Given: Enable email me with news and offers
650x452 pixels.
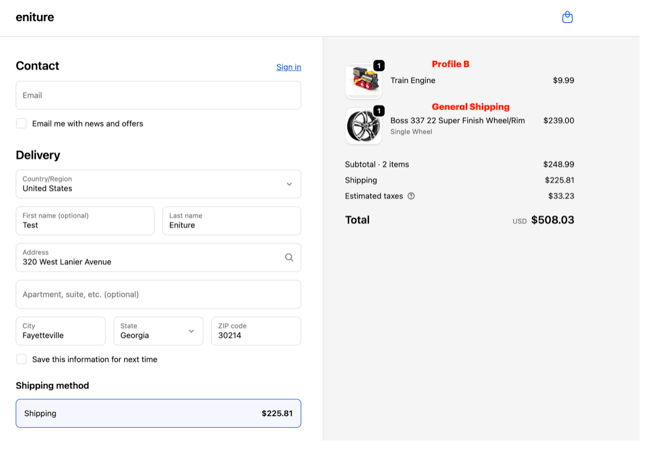Looking at the screenshot, I should click(21, 124).
